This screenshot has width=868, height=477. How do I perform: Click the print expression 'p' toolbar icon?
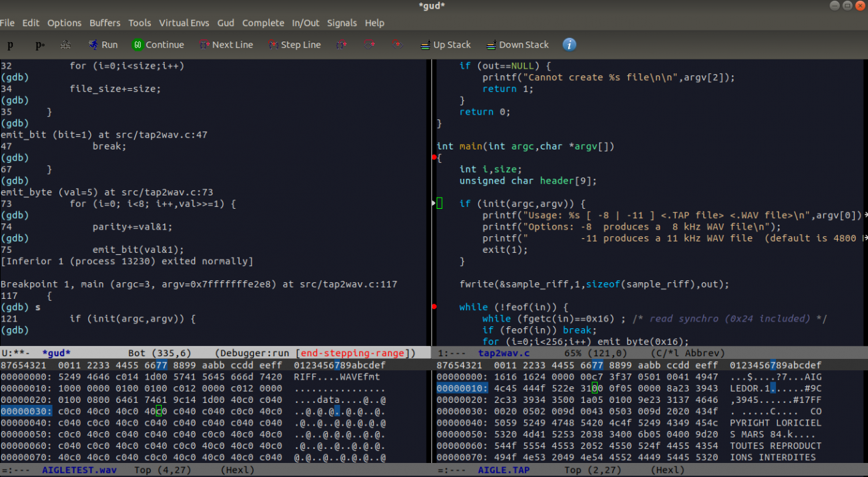10,45
